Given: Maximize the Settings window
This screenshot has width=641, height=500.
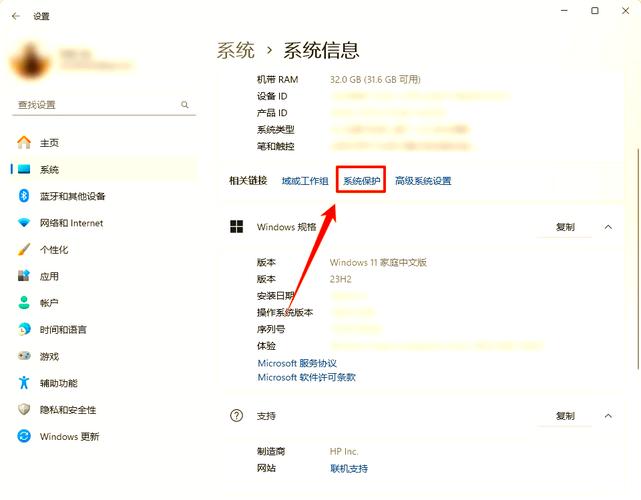Looking at the screenshot, I should coord(595,11).
